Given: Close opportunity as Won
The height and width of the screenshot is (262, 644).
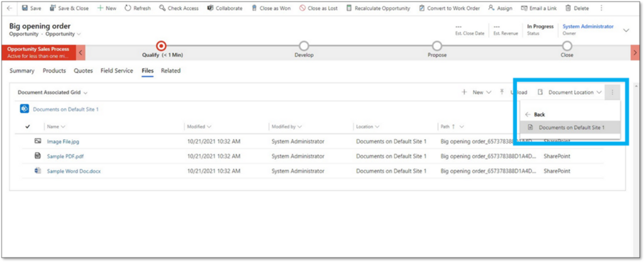Looking at the screenshot, I should pyautogui.click(x=271, y=8).
